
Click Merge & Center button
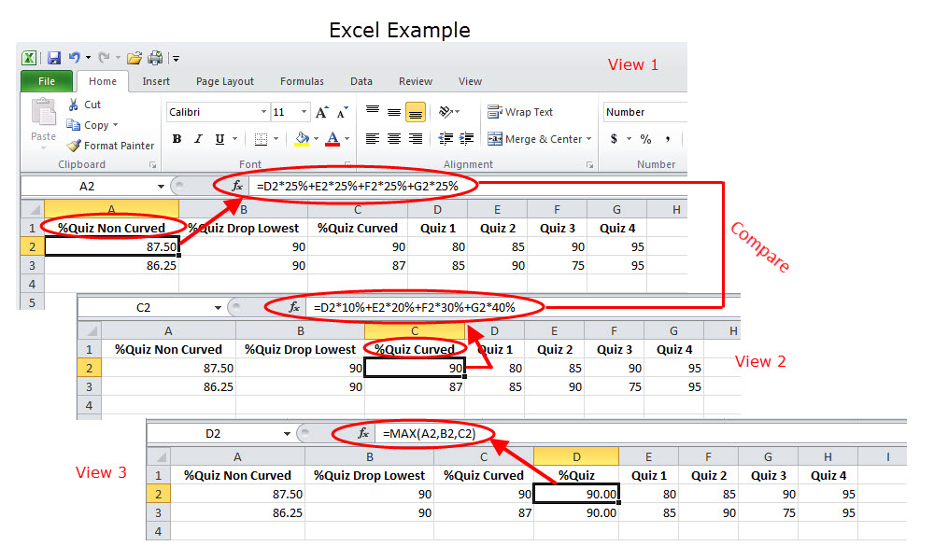(535, 139)
